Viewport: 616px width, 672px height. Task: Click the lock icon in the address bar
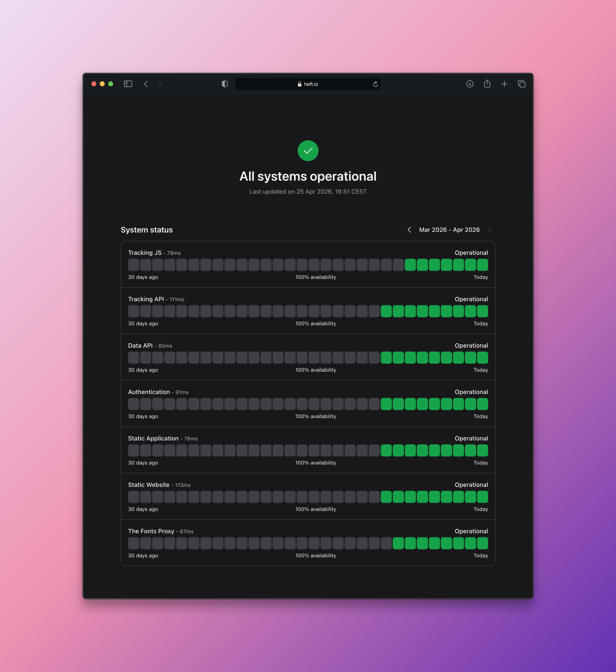(299, 84)
